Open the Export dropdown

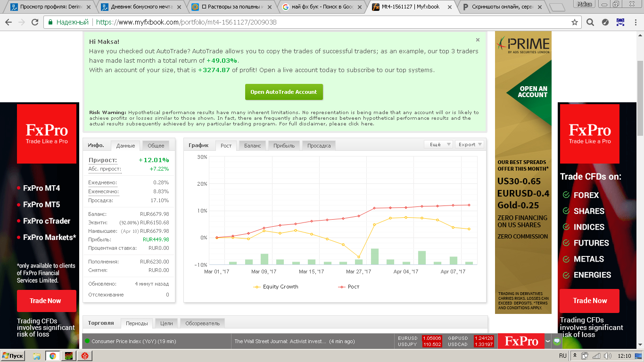470,144
